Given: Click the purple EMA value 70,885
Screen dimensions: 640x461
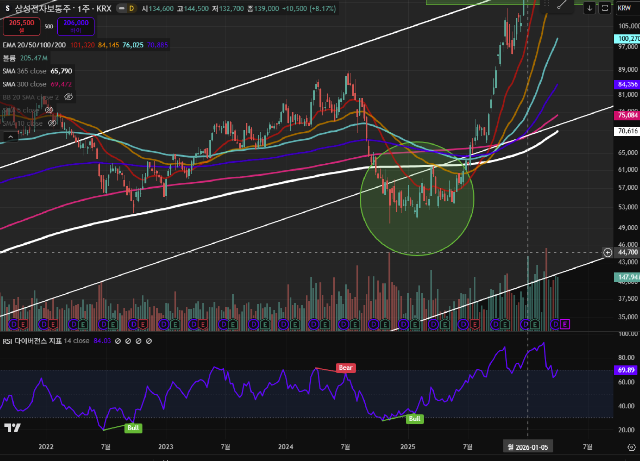Looking at the screenshot, I should pyautogui.click(x=157, y=45).
